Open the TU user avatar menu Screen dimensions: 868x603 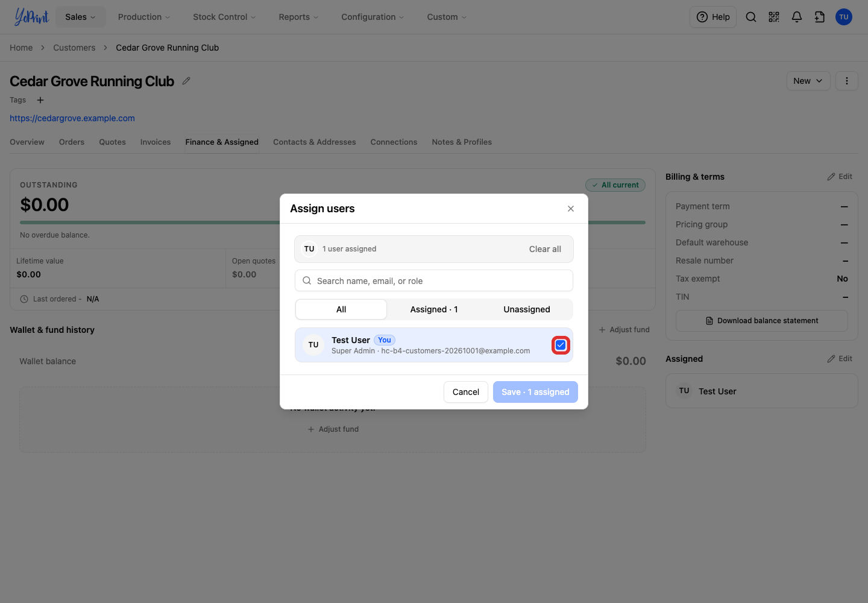[844, 17]
